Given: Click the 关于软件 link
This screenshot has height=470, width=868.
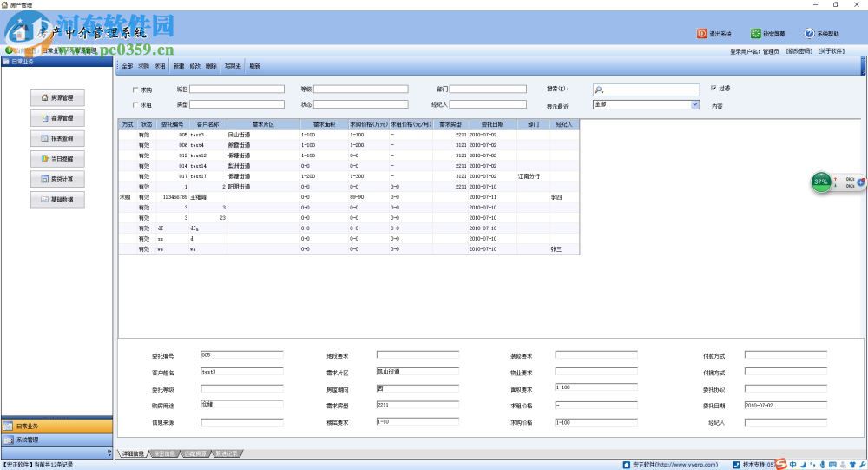Looking at the screenshot, I should tap(831, 51).
